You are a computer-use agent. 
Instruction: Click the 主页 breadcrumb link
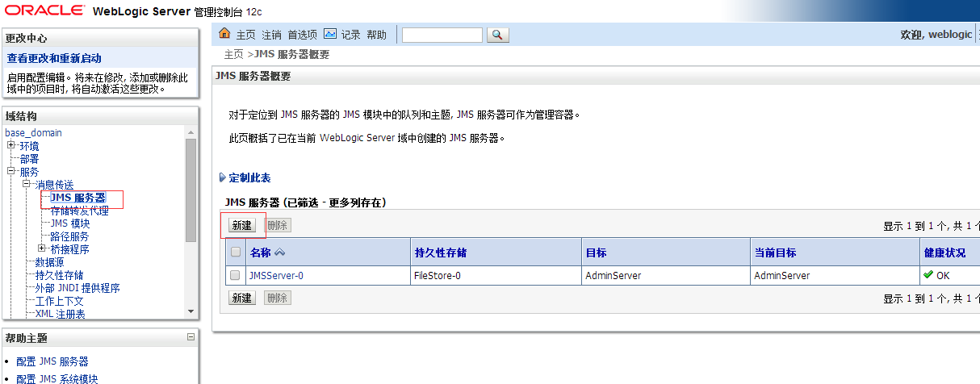(233, 54)
